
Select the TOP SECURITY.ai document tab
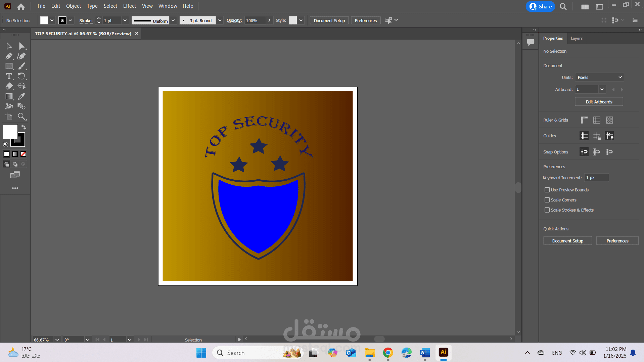click(x=83, y=34)
